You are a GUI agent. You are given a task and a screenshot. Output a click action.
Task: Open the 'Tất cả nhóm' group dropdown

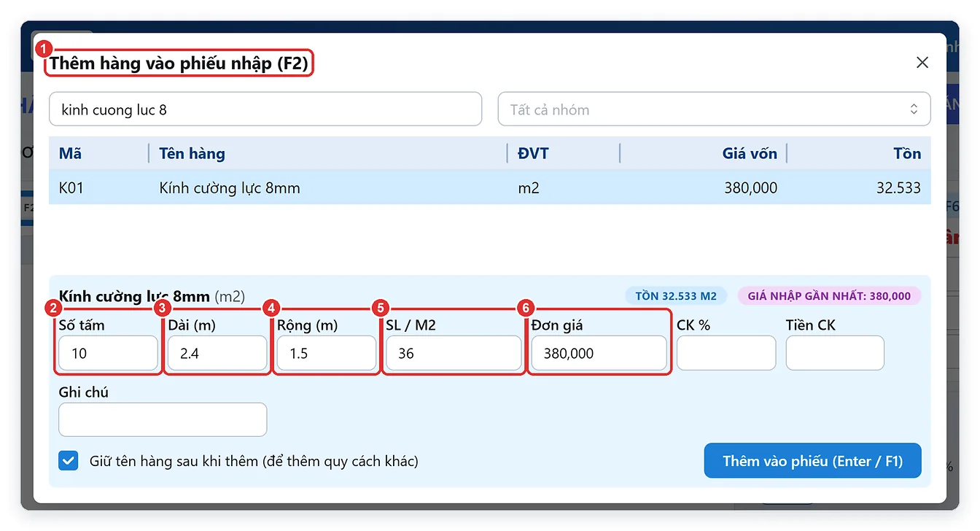click(x=714, y=109)
